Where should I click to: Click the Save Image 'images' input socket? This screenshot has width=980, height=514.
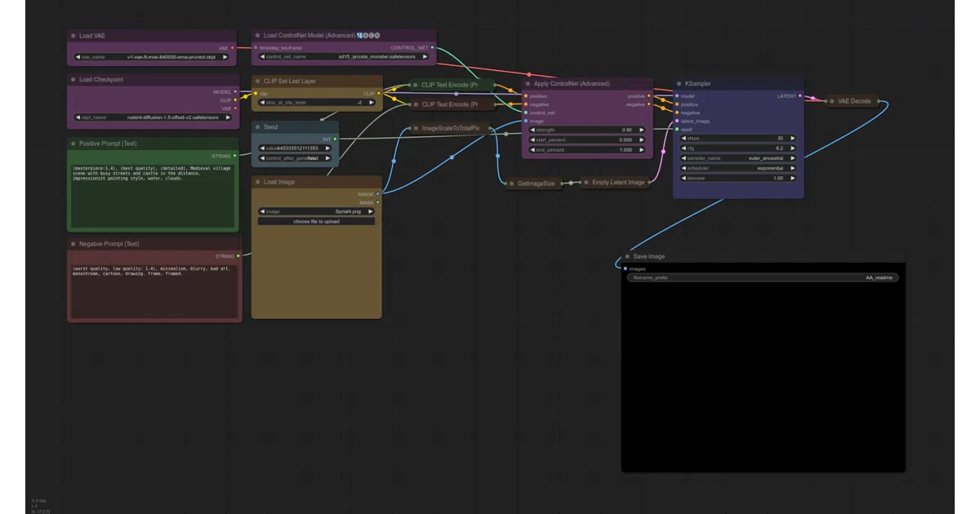[x=626, y=268]
